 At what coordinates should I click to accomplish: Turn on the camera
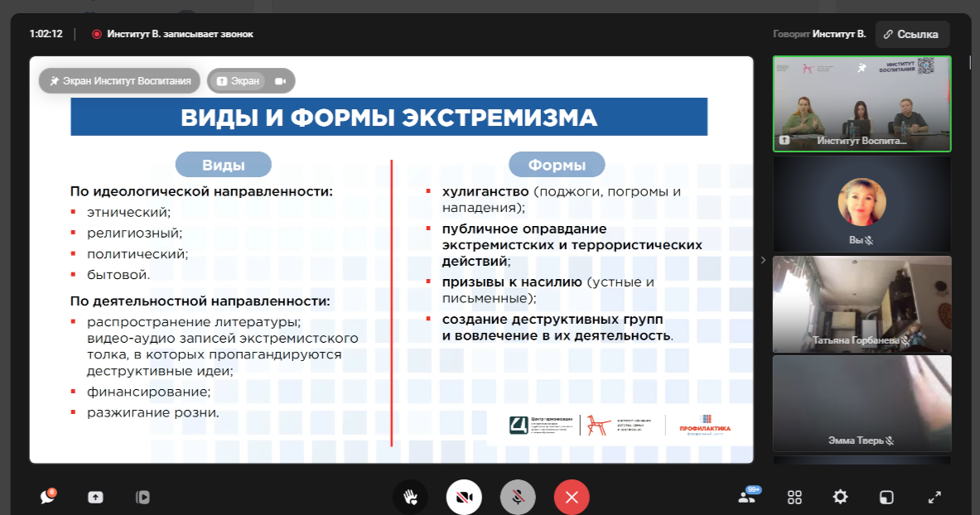(464, 497)
